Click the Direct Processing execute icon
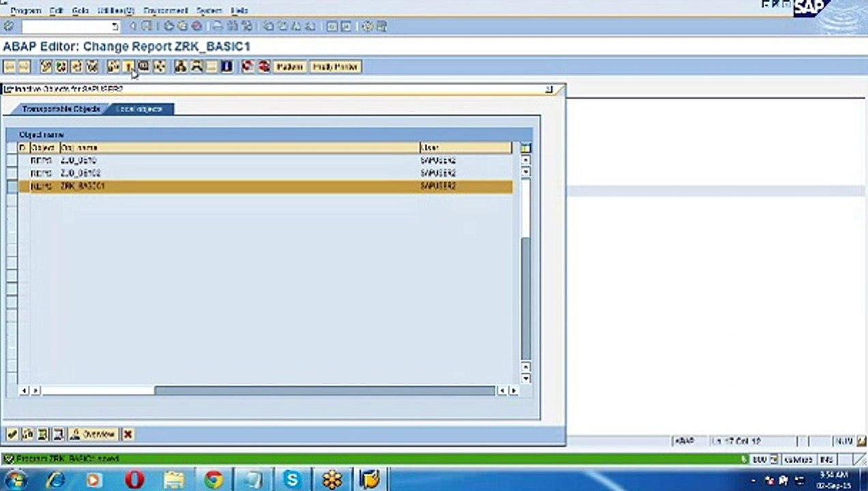This screenshot has width=868, height=491. point(143,67)
